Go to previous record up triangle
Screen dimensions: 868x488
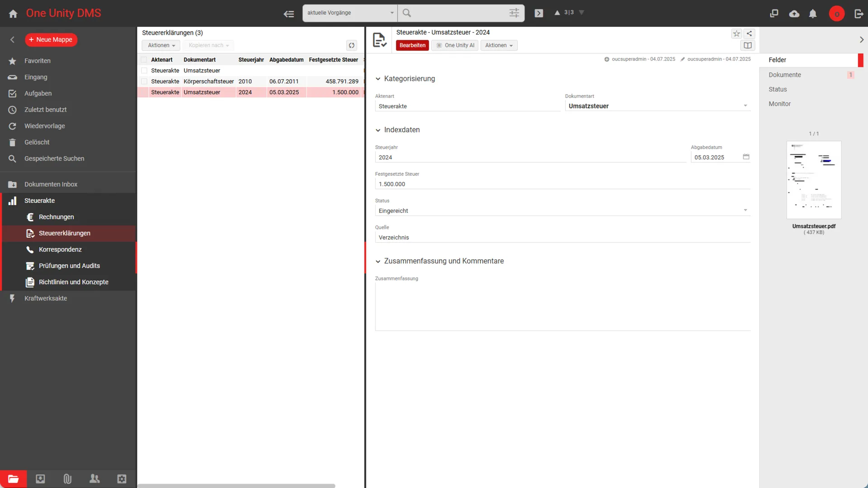coord(557,13)
